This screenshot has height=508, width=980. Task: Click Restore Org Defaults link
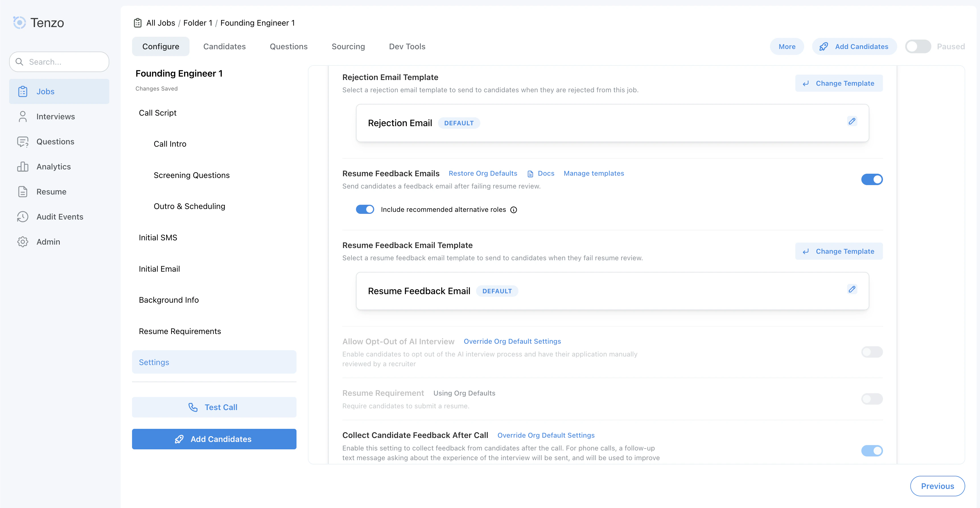[483, 173]
